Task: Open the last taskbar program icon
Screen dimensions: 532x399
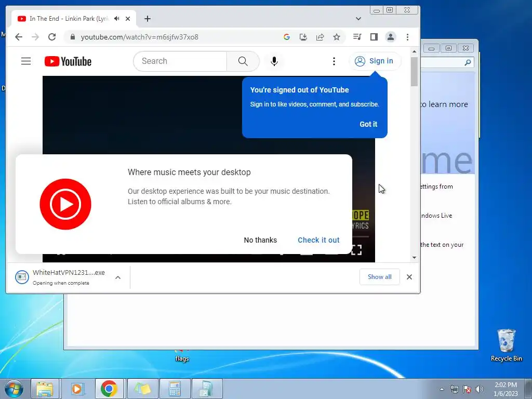Action: click(x=207, y=389)
